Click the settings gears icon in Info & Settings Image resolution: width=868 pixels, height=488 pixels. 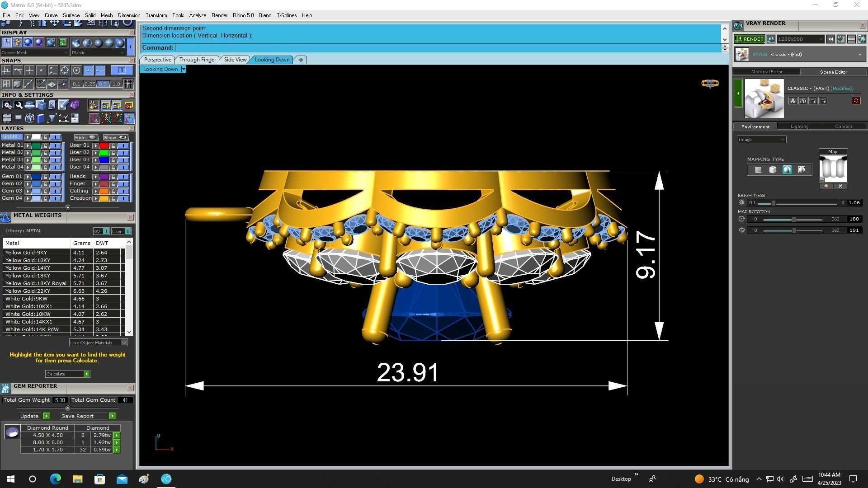(7, 105)
